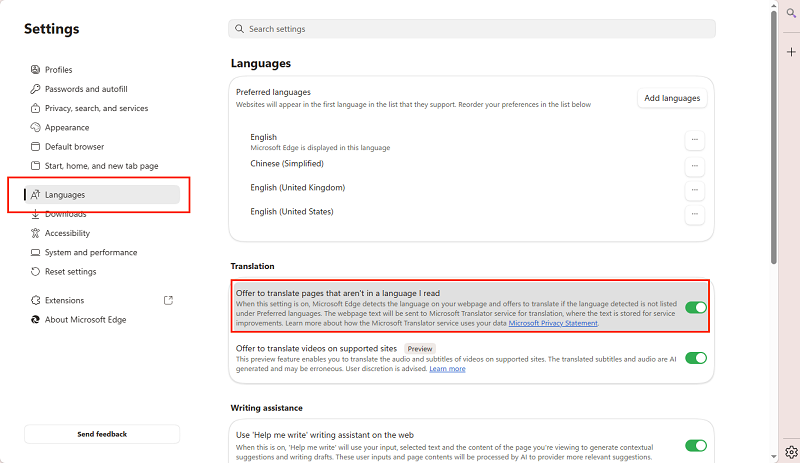
Task: Click the Appearance palette icon
Action: pyautogui.click(x=35, y=127)
